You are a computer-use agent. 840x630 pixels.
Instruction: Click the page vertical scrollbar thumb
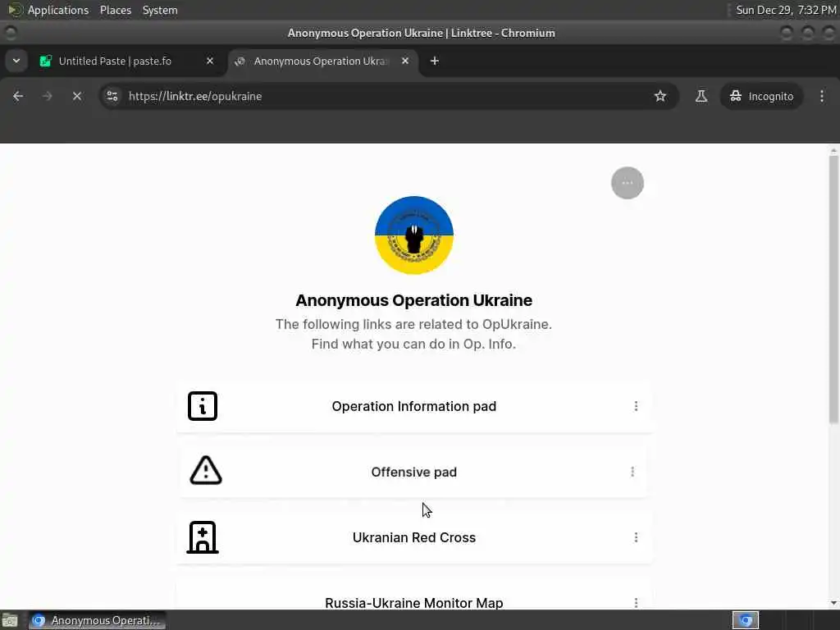tap(833, 290)
